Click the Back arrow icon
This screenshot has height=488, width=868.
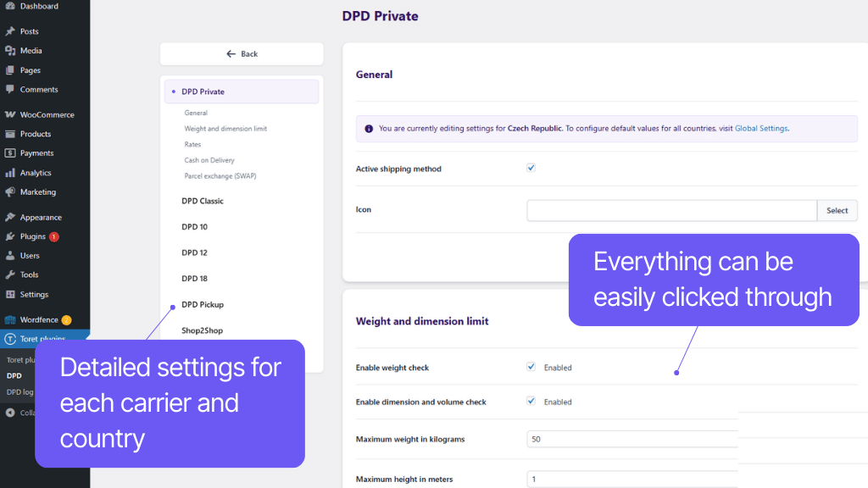click(231, 53)
